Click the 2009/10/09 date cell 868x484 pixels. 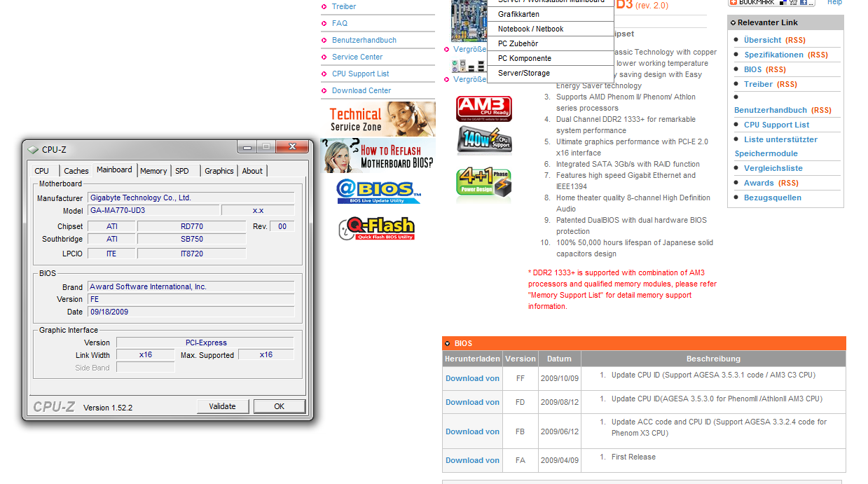559,378
